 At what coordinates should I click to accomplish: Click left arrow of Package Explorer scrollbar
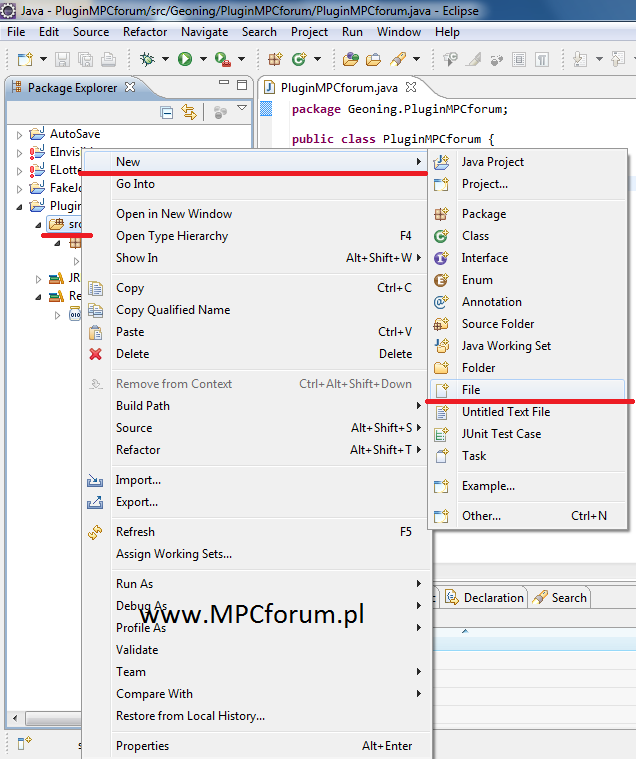(x=15, y=718)
